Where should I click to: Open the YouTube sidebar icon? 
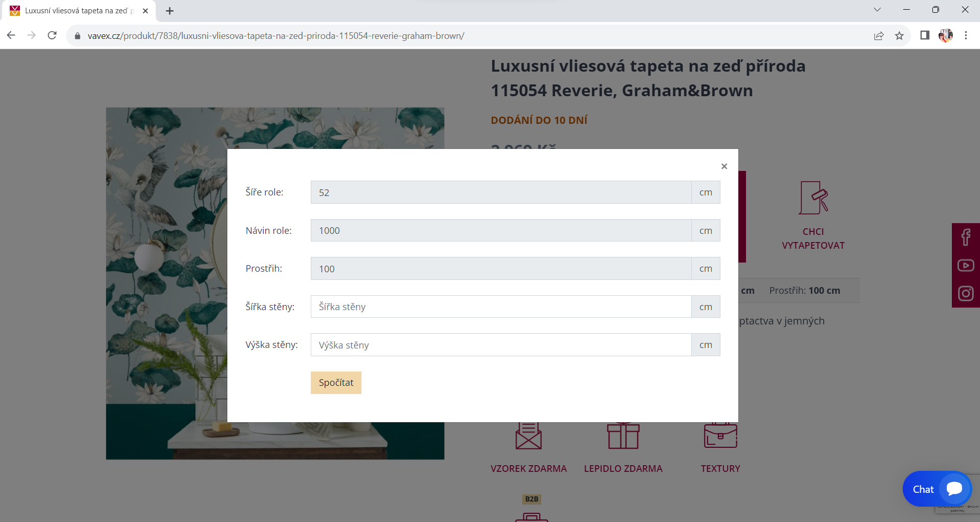[x=966, y=266]
